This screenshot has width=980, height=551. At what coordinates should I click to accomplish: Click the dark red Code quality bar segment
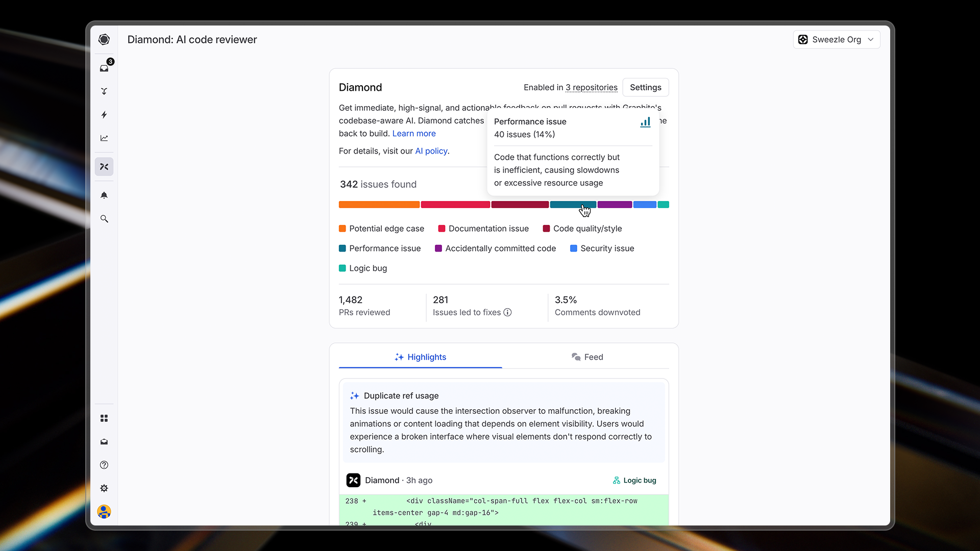(x=520, y=205)
